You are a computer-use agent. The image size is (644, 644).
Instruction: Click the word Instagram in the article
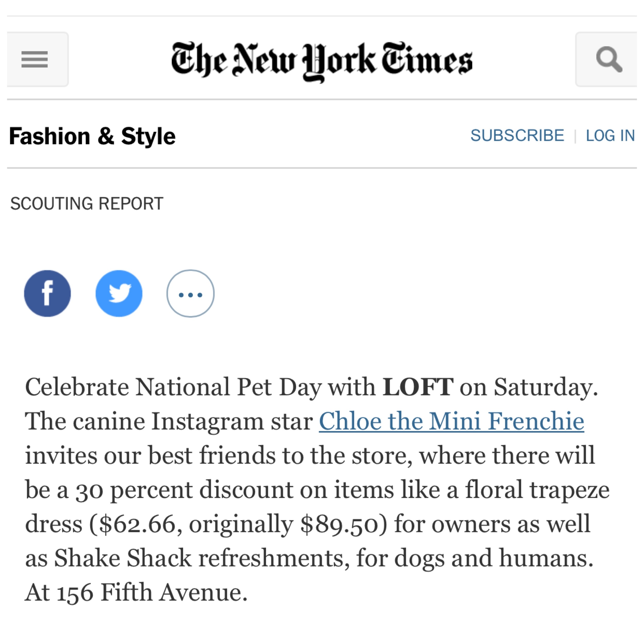pos(208,422)
